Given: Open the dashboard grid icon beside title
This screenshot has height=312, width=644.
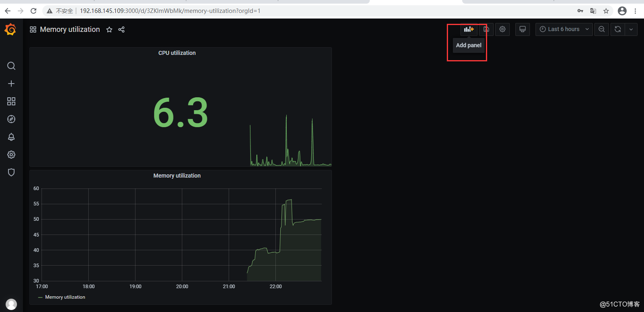Looking at the screenshot, I should tap(33, 29).
